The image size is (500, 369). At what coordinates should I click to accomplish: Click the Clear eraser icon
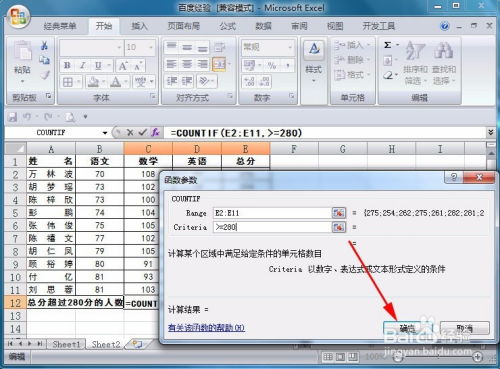pos(388,75)
